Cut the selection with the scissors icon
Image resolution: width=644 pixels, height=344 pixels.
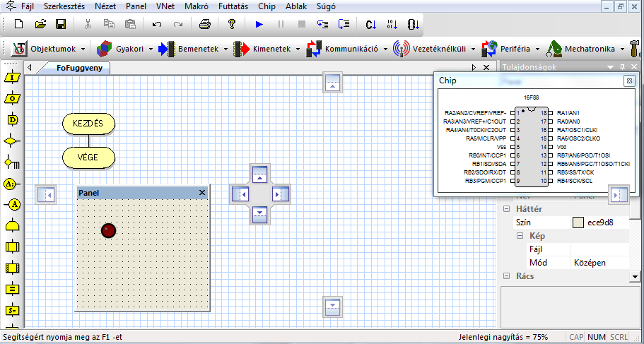point(88,24)
